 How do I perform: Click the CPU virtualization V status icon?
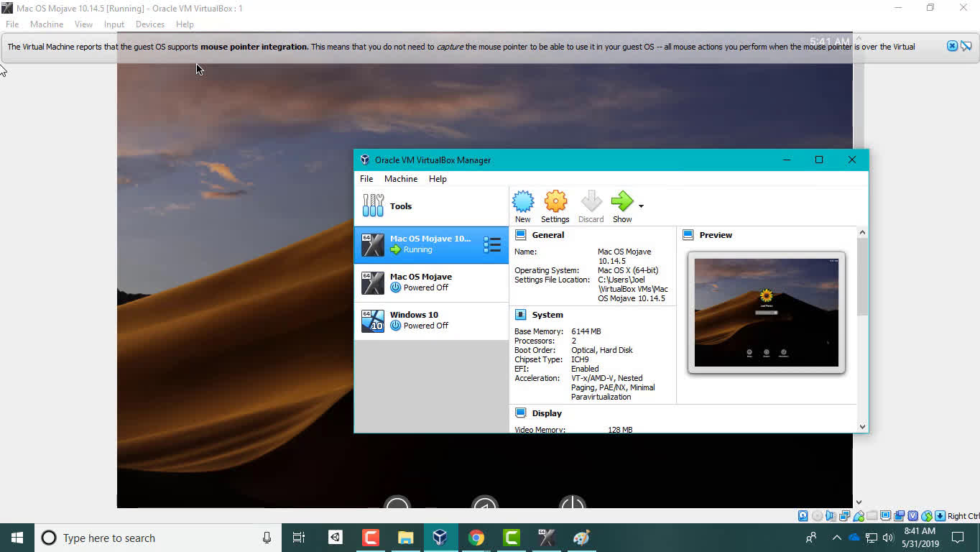(913, 516)
